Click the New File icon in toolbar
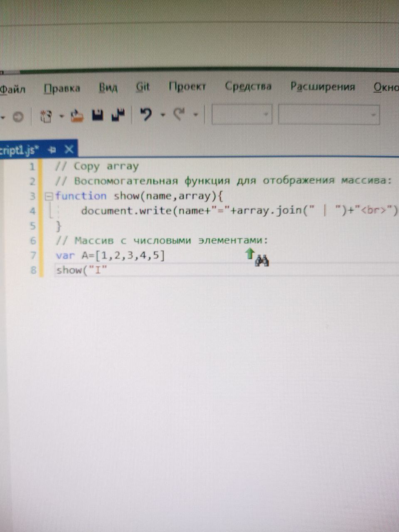399x532 pixels. click(46, 116)
